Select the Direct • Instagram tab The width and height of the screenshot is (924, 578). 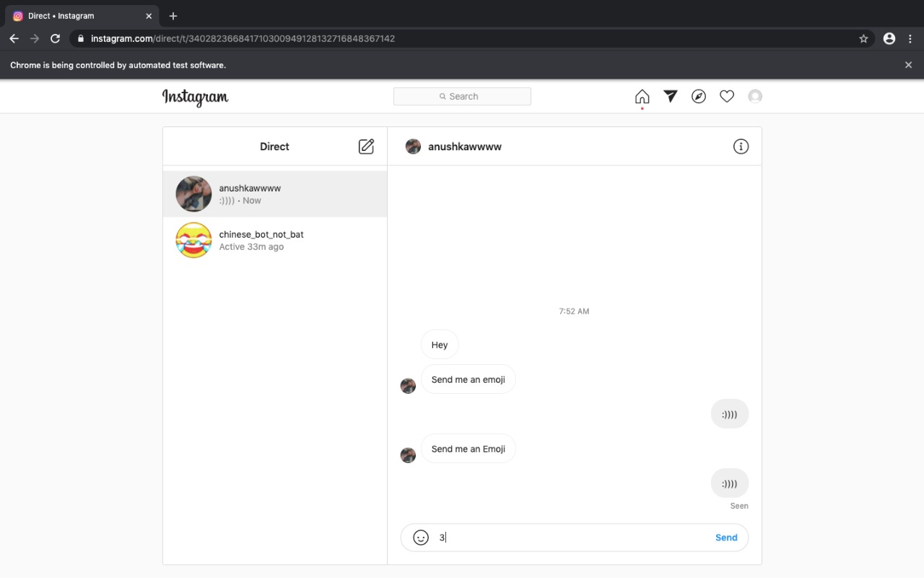[x=81, y=16]
